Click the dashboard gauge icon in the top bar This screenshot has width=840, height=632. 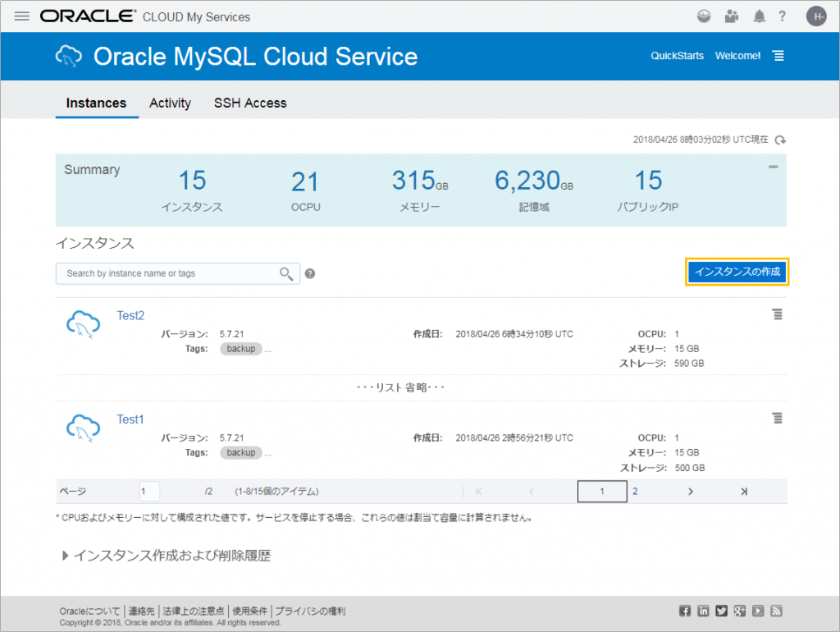703,16
